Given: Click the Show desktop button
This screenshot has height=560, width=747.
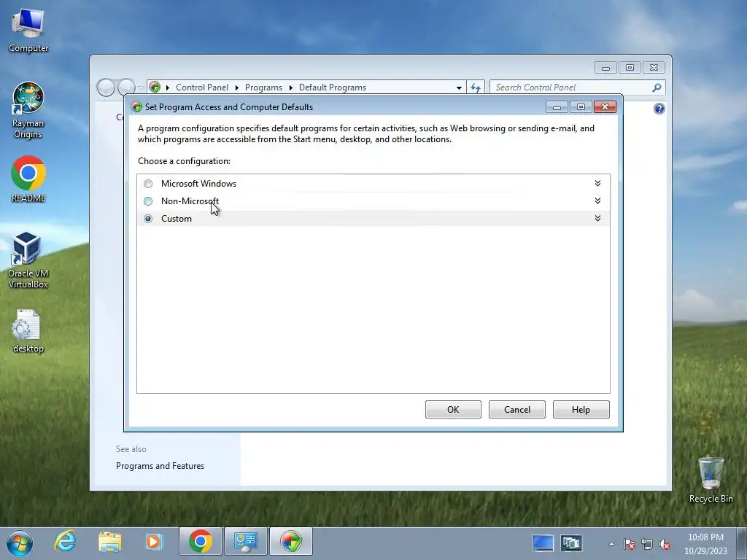Looking at the screenshot, I should [741, 543].
